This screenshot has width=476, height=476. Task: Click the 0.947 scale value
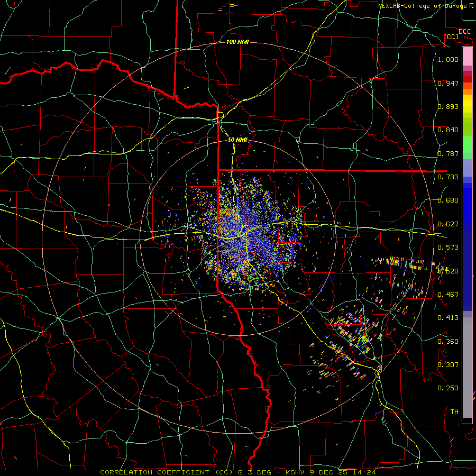pos(448,83)
